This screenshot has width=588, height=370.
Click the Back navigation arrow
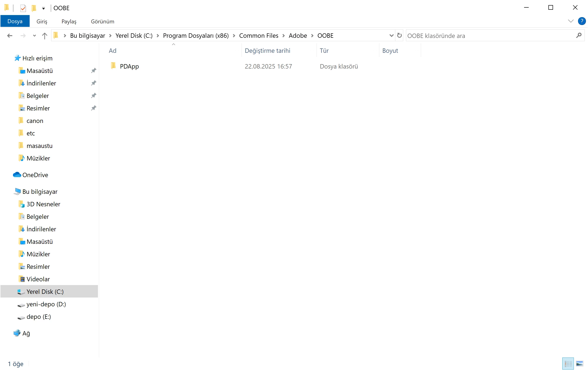(10, 36)
